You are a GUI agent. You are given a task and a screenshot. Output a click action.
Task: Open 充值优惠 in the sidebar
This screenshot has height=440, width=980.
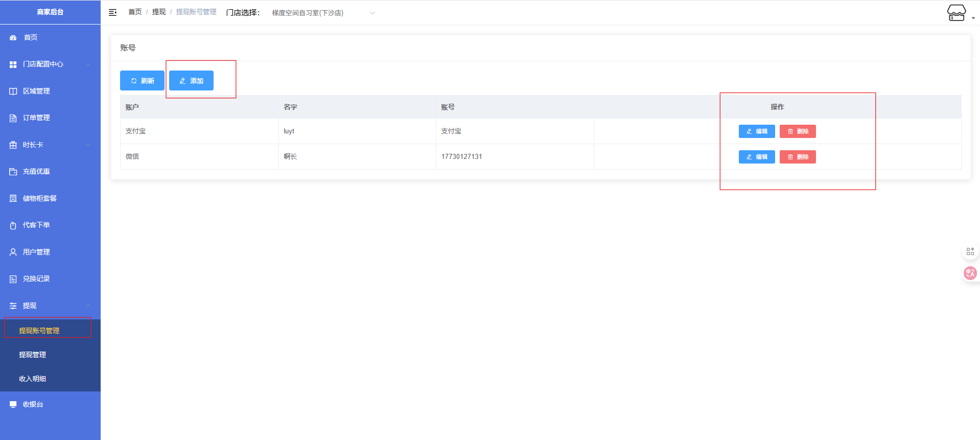pyautogui.click(x=50, y=172)
